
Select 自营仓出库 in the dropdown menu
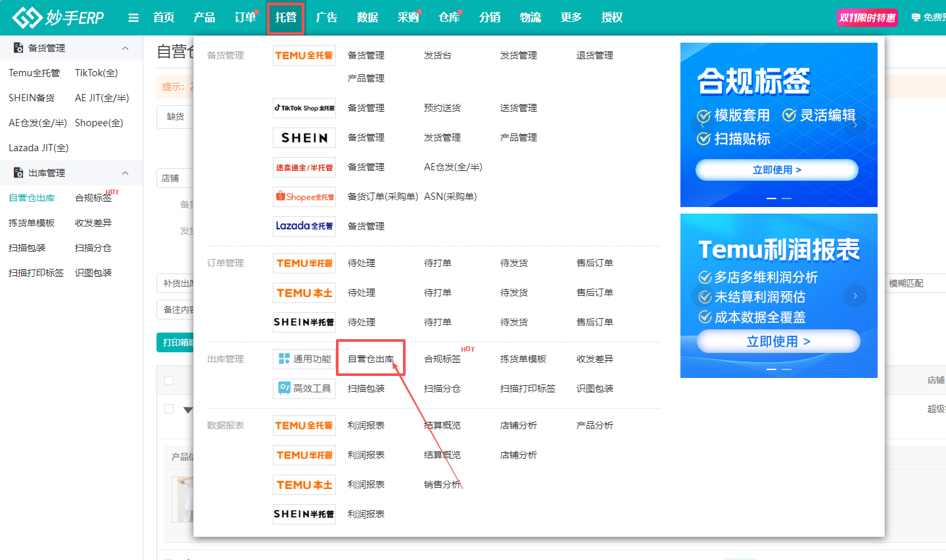370,359
